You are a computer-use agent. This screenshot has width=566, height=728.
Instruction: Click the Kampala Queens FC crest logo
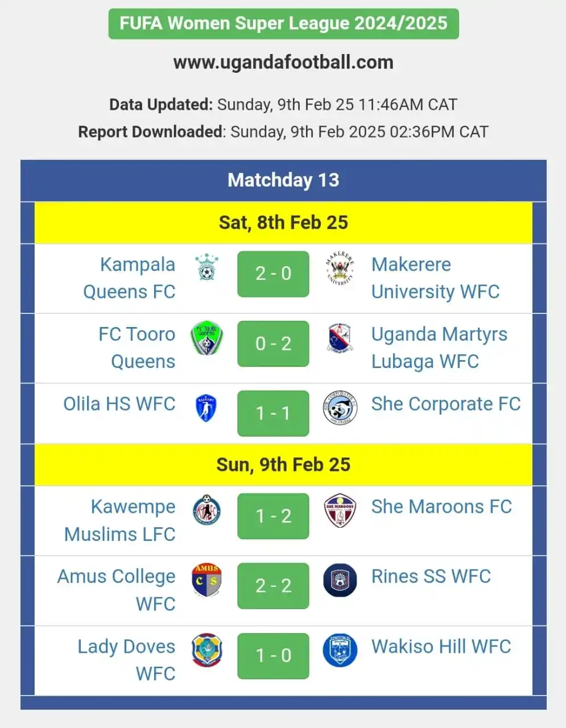pos(206,267)
